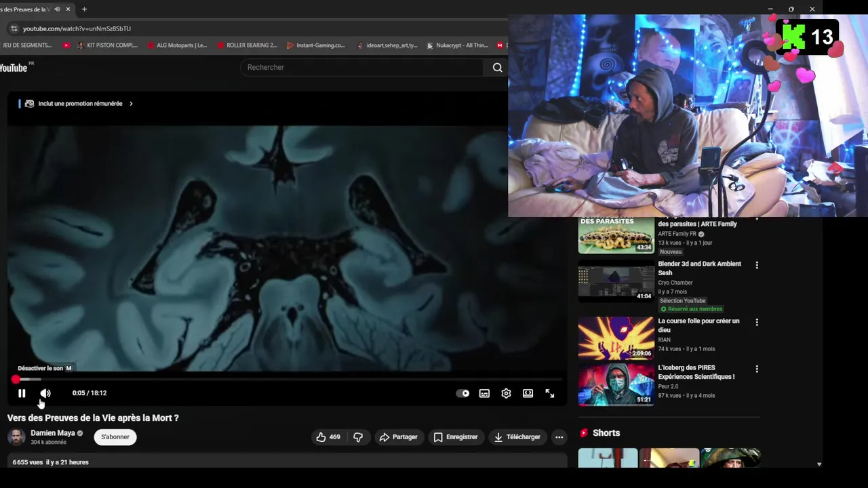The width and height of the screenshot is (868, 488).
Task: Open 'Blender 3d and Dark Ambient Sesh' title
Action: click(699, 268)
